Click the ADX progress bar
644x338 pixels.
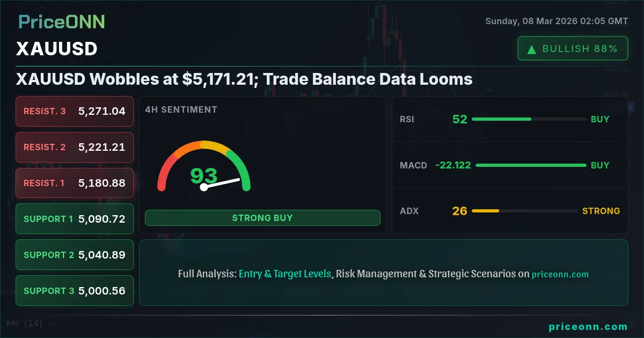click(525, 211)
